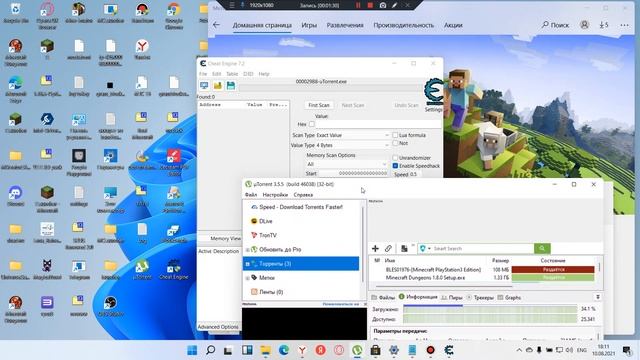Toggle the Not checkbox
Screen dimensions: 640x360
tap(395, 143)
